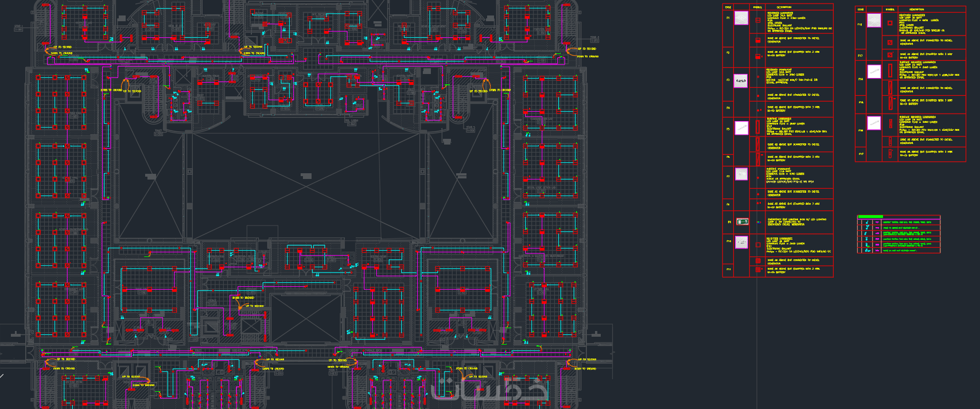Select the F10 recessed luminaire photo thumbnail

click(741, 243)
